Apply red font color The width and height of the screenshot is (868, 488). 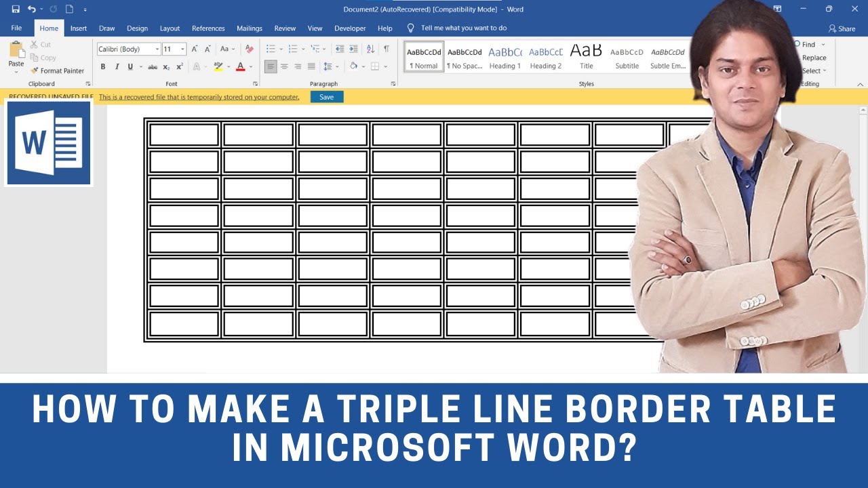(x=240, y=66)
